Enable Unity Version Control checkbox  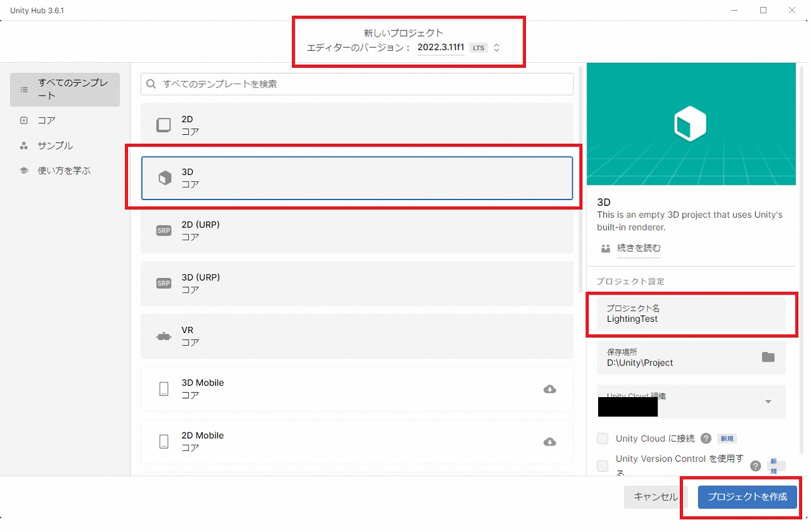(603, 466)
